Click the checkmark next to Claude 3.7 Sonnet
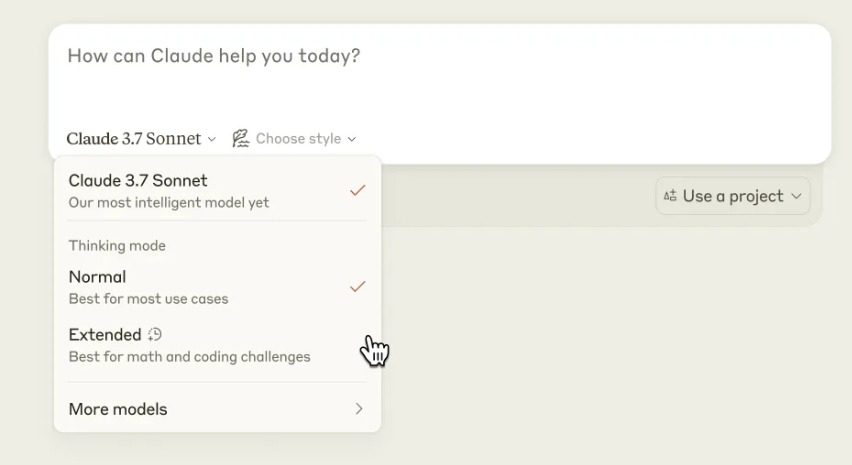The image size is (852, 465). pyautogui.click(x=357, y=190)
